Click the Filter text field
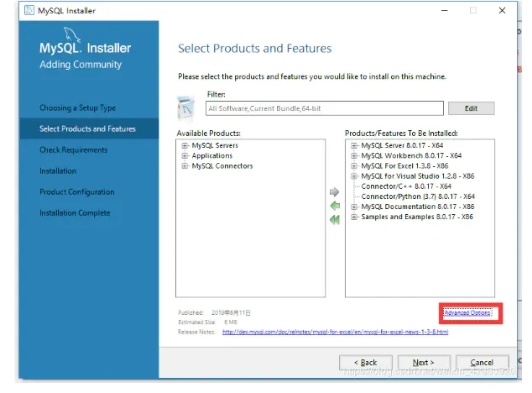The image size is (532, 393). click(325, 108)
